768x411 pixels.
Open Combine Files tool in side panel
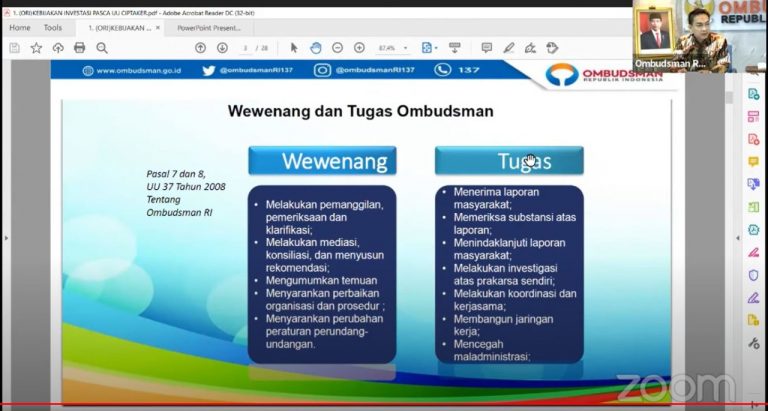(753, 184)
